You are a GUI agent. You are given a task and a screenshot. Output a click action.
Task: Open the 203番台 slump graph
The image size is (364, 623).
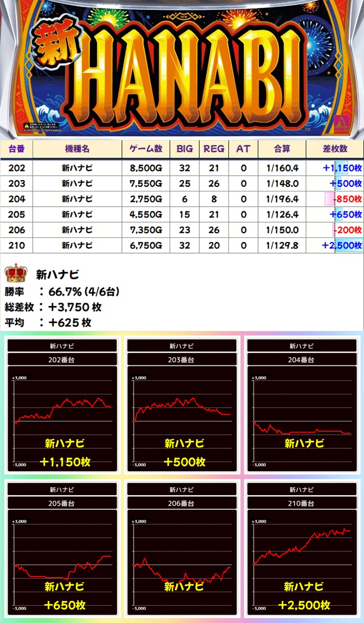click(x=181, y=407)
